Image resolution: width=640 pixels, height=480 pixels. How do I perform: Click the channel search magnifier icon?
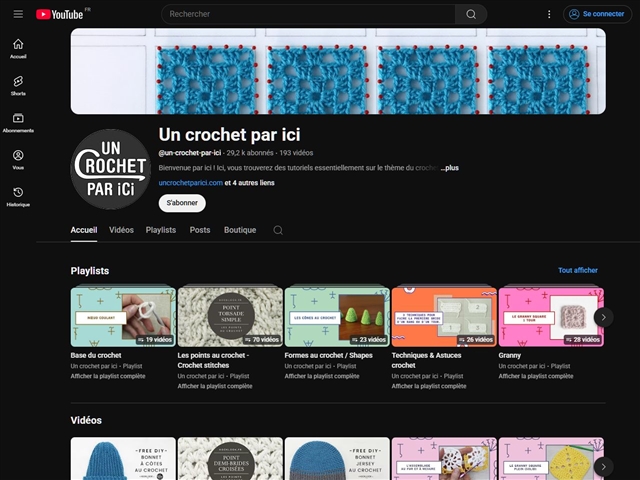[x=278, y=230]
